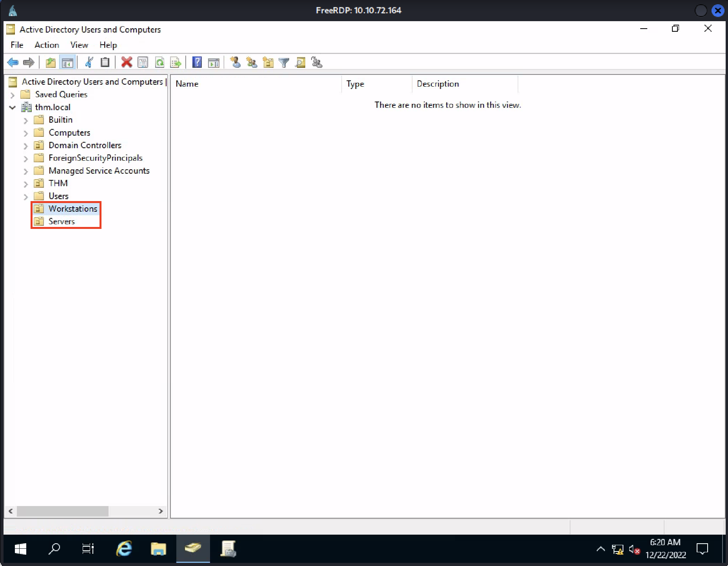Select Managed Service Accounts tree item
728x566 pixels.
coord(99,171)
